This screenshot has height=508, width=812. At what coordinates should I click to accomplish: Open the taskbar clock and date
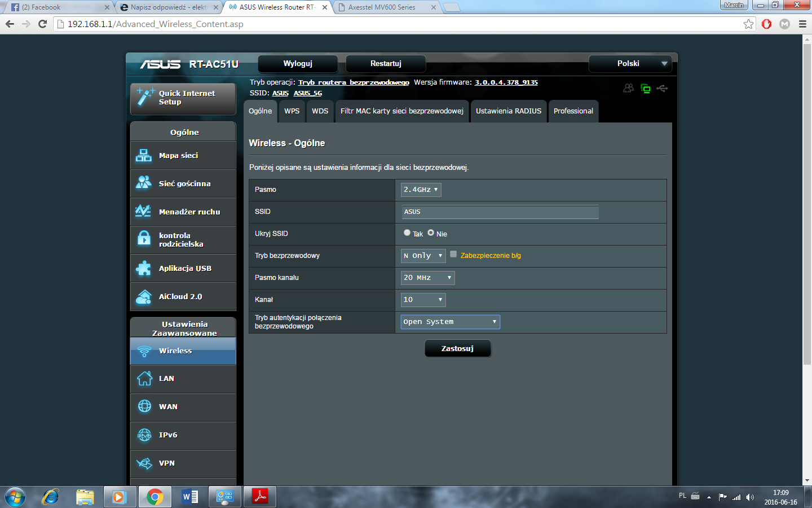[781, 497]
